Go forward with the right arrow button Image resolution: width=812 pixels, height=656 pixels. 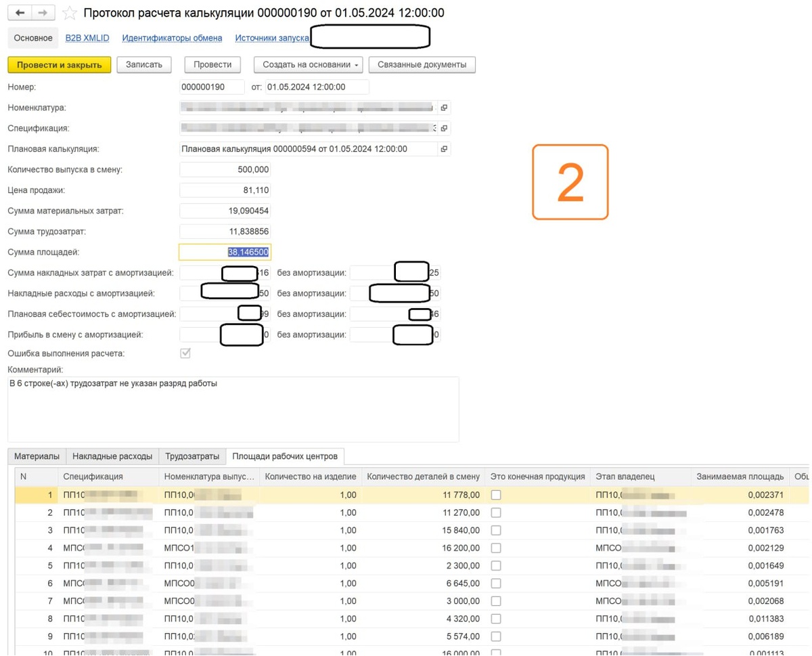click(43, 13)
